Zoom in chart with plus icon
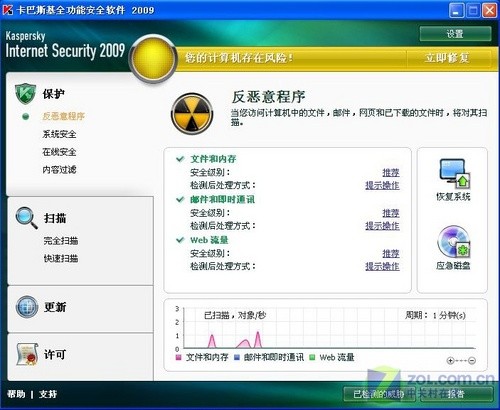 [450, 360]
